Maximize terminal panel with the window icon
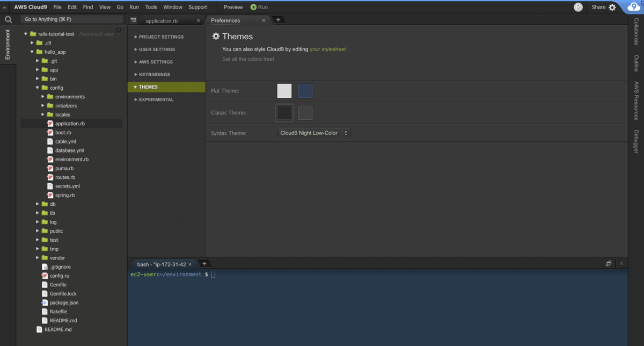Screen dimensions: 644x346 609,264
